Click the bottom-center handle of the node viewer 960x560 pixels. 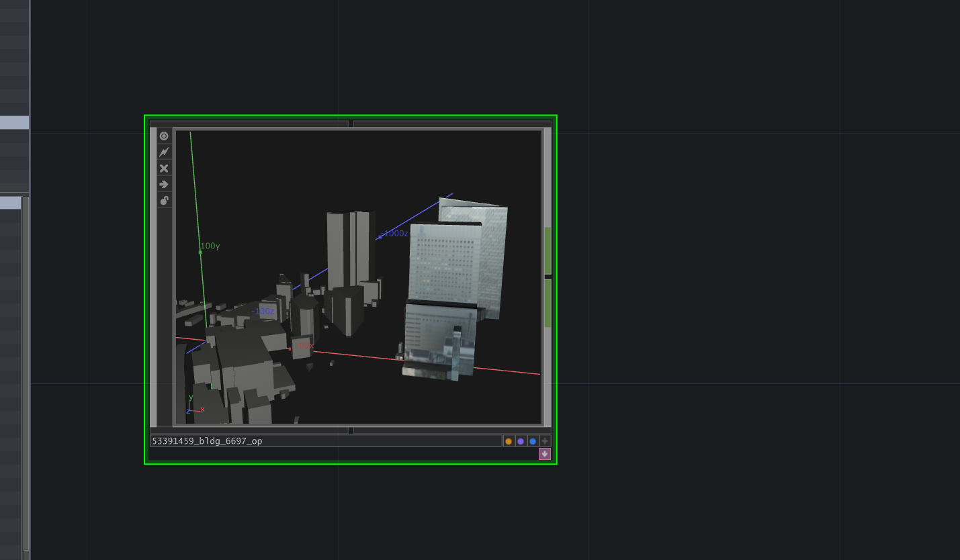click(x=350, y=430)
